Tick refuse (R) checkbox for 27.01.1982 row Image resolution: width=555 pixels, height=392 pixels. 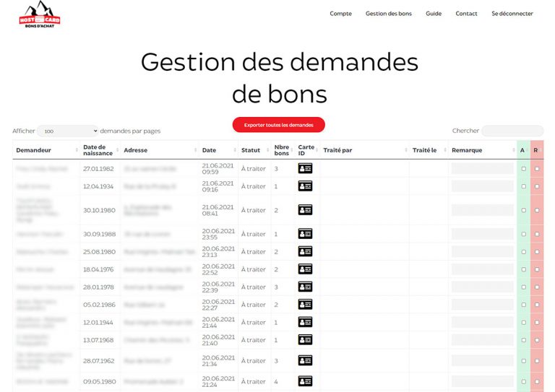click(537, 169)
